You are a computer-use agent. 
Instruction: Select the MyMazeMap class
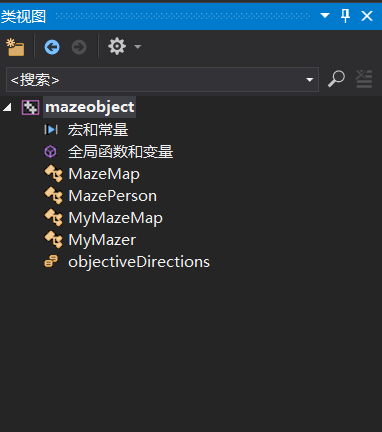click(115, 218)
